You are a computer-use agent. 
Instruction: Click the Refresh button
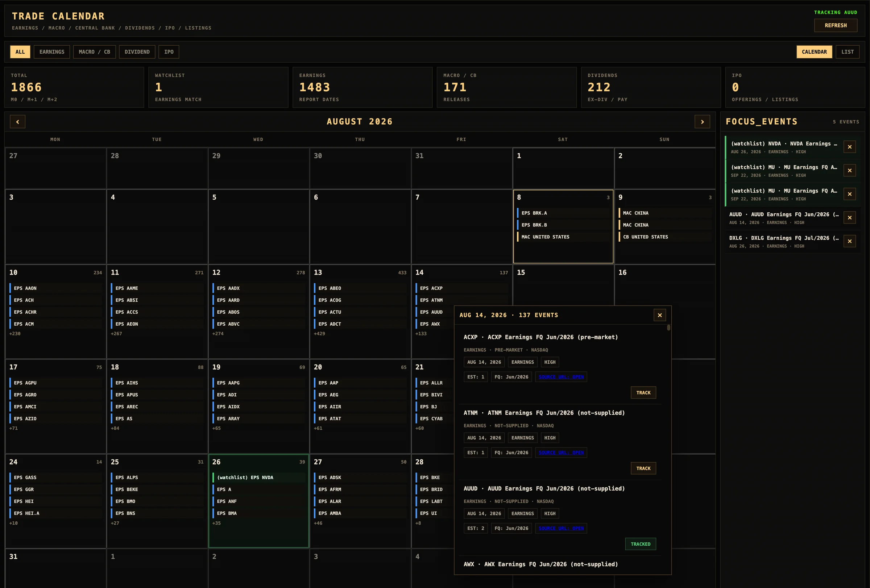pos(836,25)
